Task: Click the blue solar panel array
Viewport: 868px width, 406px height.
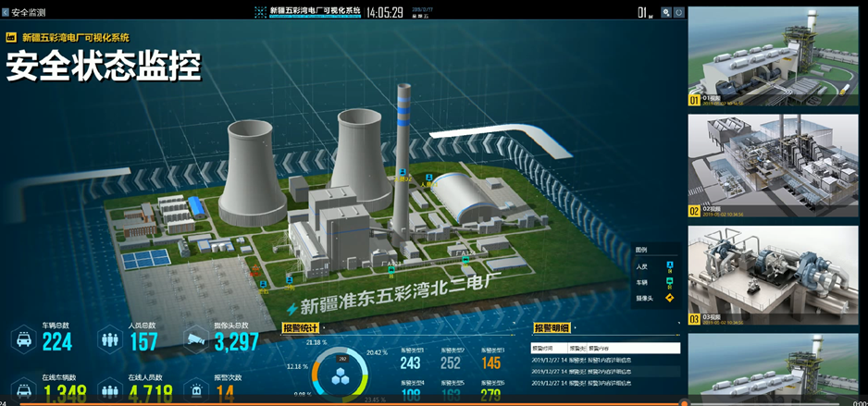Action: coord(145,259)
